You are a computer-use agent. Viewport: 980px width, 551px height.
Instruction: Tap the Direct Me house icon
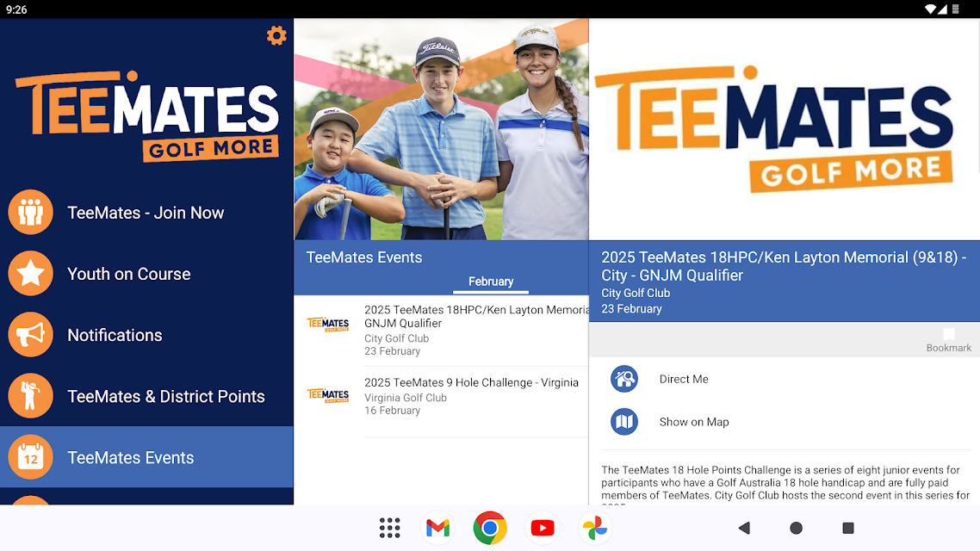pos(623,379)
